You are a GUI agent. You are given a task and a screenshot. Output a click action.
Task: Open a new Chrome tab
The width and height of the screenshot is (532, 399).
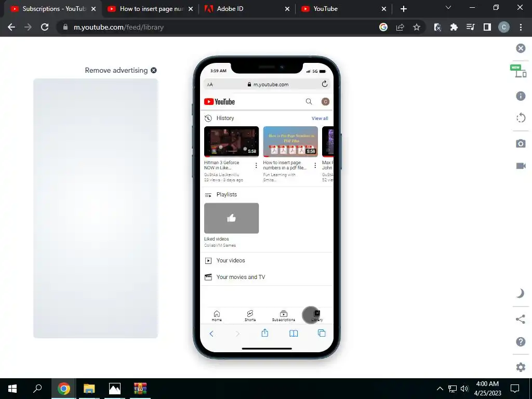click(x=403, y=9)
